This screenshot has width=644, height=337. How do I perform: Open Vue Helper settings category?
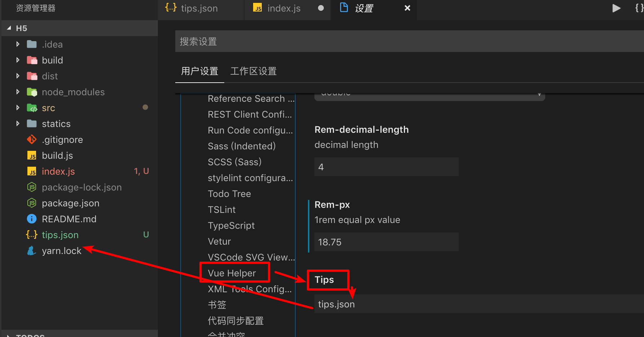[232, 273]
